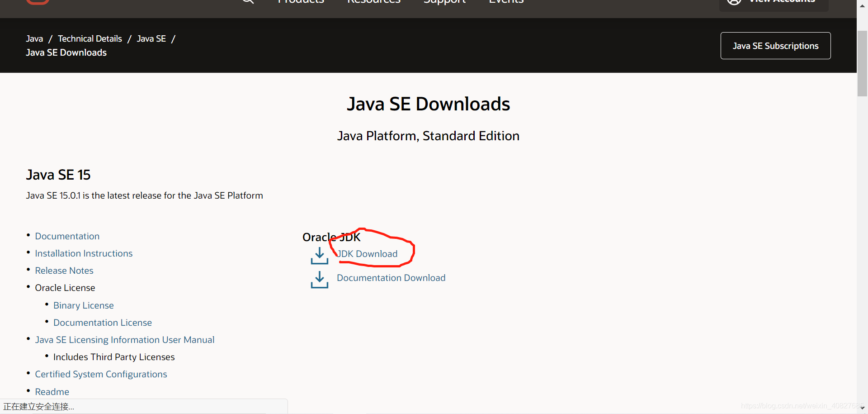This screenshot has width=868, height=414.
Task: Click the Java SE 15.0.1 latest release sentence
Action: (x=144, y=195)
